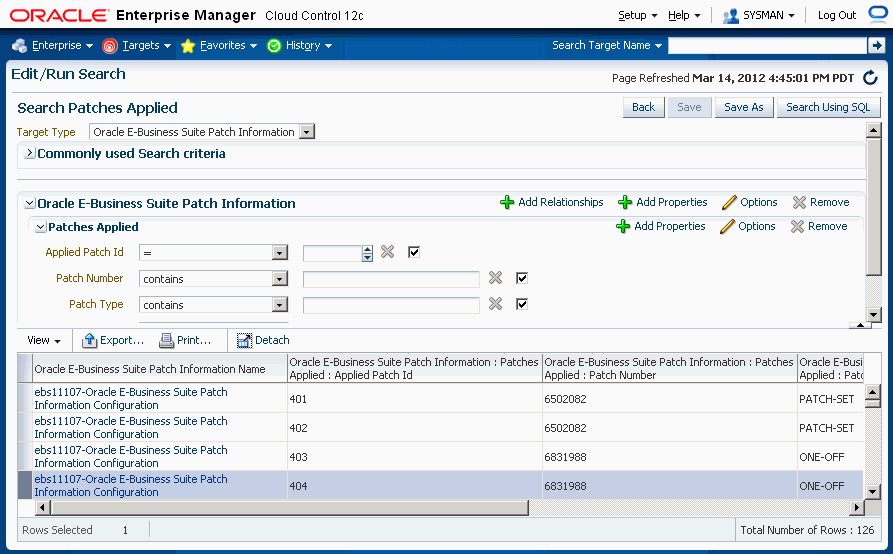Remove the Patch Number criterion

click(x=495, y=278)
